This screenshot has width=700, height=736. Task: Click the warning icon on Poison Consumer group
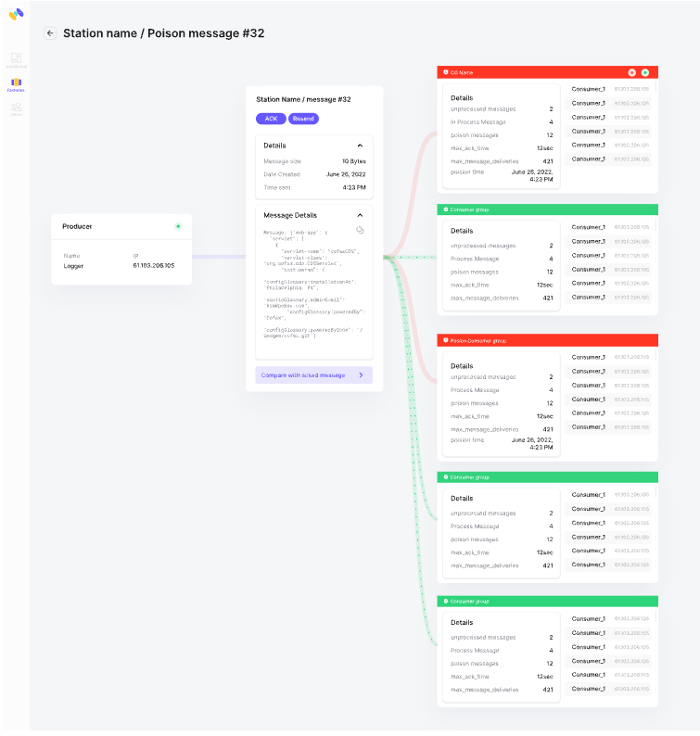click(446, 340)
